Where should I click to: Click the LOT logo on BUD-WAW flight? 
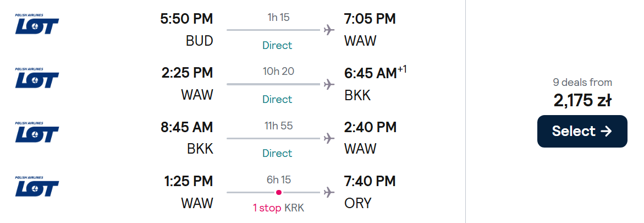[37, 24]
